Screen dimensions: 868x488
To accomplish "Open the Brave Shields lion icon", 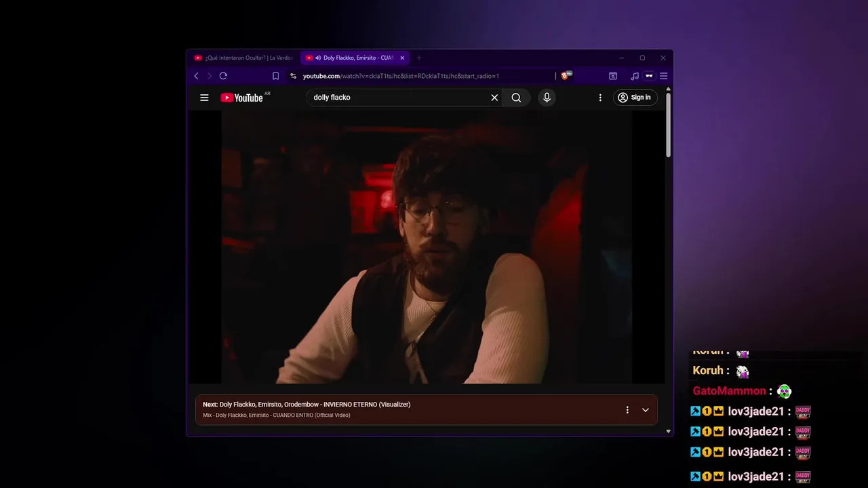I will [x=566, y=76].
